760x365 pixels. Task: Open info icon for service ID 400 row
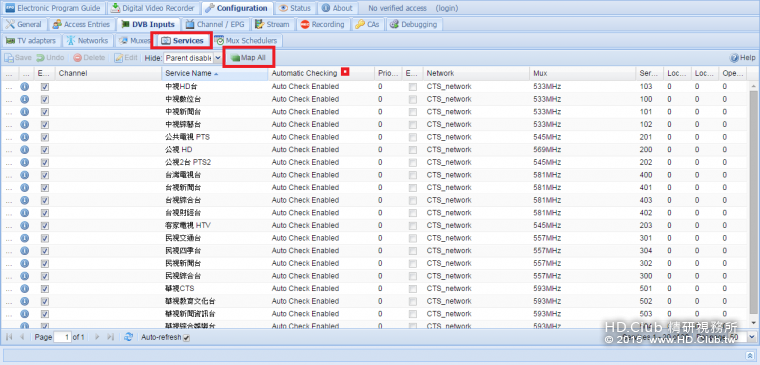(24, 175)
